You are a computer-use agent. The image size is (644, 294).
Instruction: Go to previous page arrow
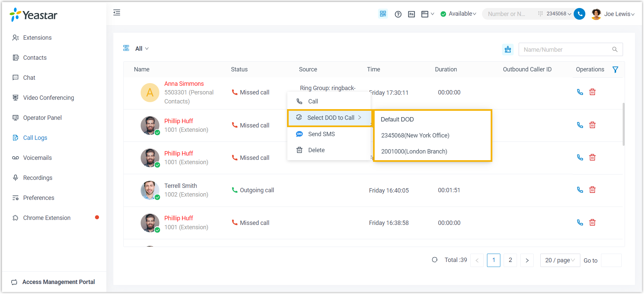tap(477, 260)
